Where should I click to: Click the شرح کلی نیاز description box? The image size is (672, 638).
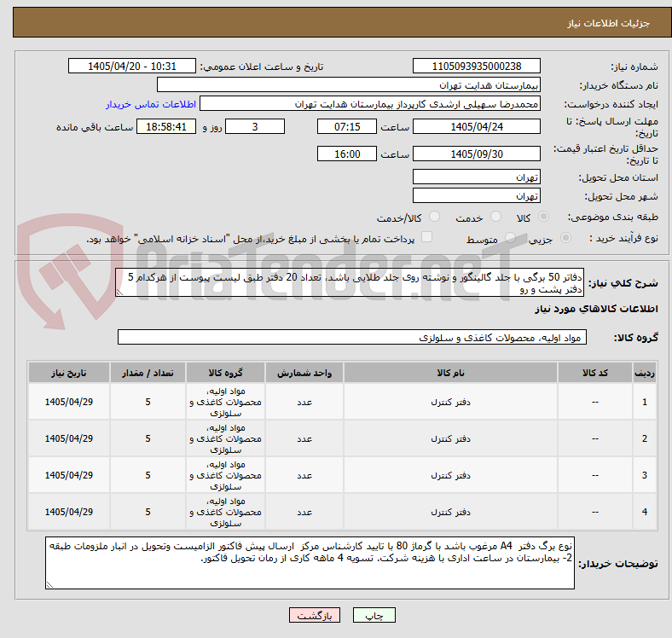[350, 283]
